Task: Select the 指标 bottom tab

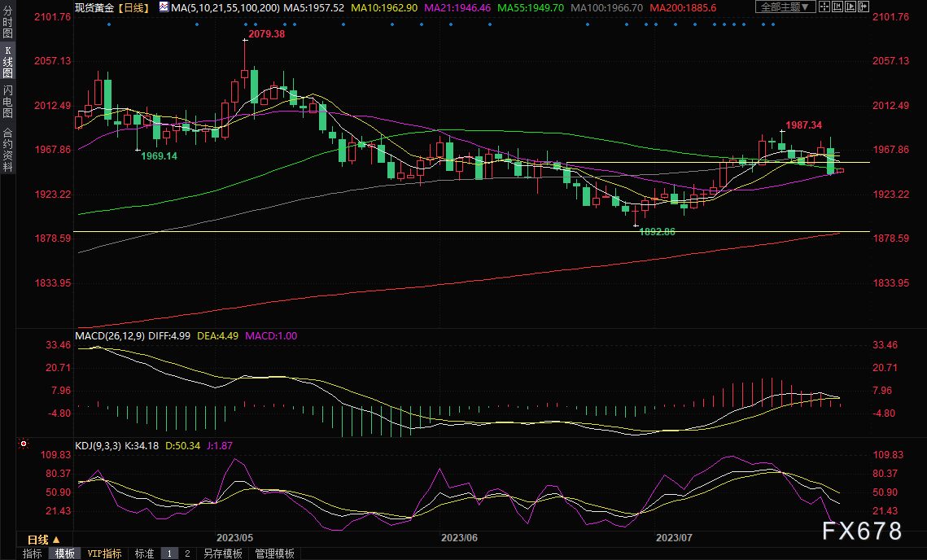Action: [x=33, y=553]
